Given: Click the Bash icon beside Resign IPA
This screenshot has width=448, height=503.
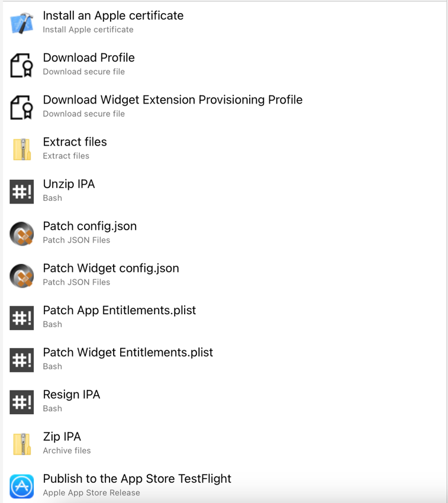Looking at the screenshot, I should click(x=22, y=402).
